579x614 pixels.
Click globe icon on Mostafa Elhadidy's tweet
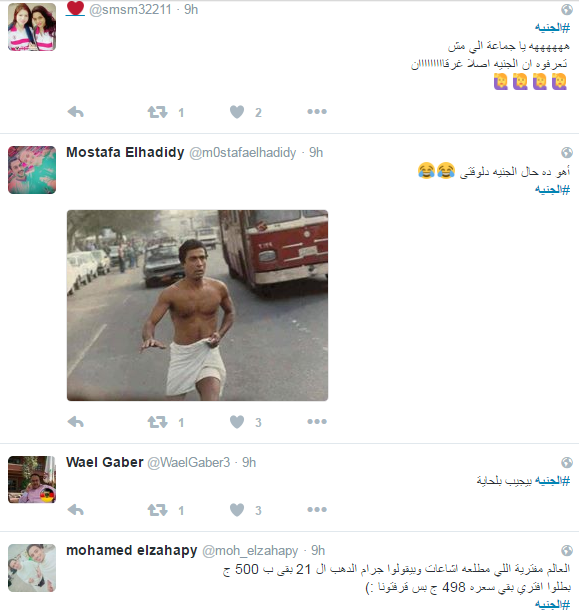pyautogui.click(x=567, y=152)
